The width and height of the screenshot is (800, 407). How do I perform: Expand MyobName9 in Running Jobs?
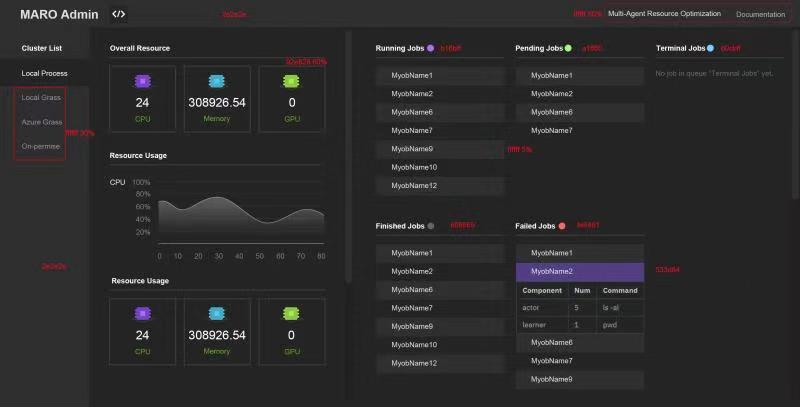440,149
